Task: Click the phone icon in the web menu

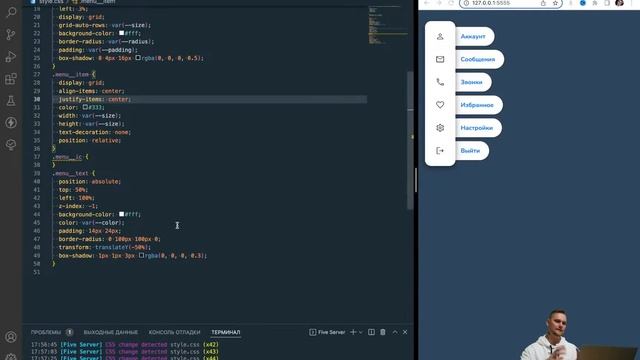Action: pos(440,82)
